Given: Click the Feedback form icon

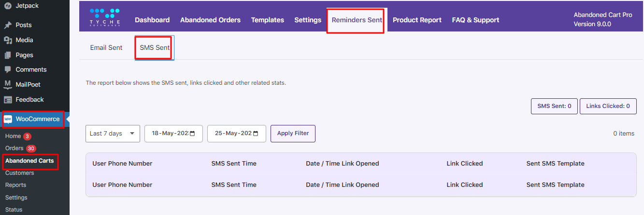Looking at the screenshot, I should [8, 99].
